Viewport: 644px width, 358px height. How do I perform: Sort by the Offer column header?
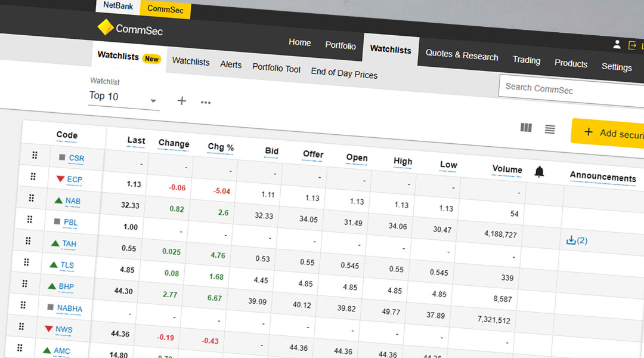(x=313, y=154)
